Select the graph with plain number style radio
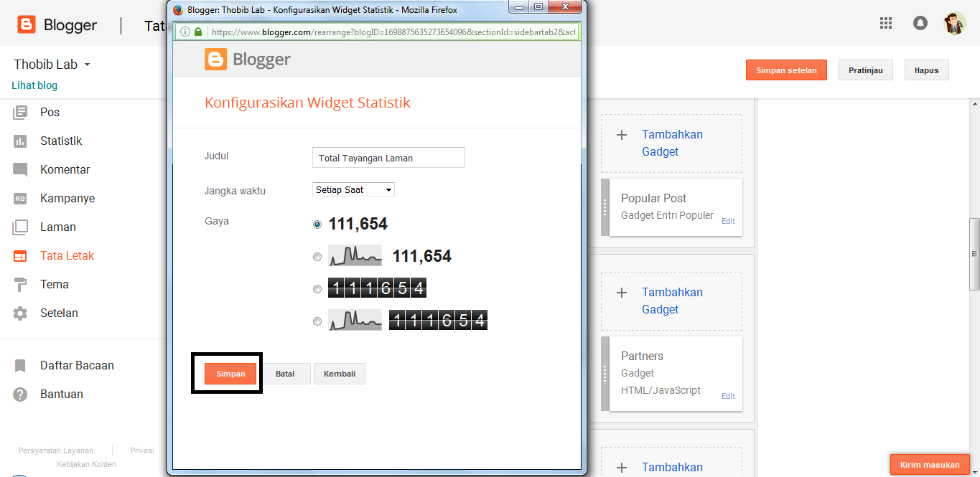Viewport: 980px width, 477px height. point(317,257)
